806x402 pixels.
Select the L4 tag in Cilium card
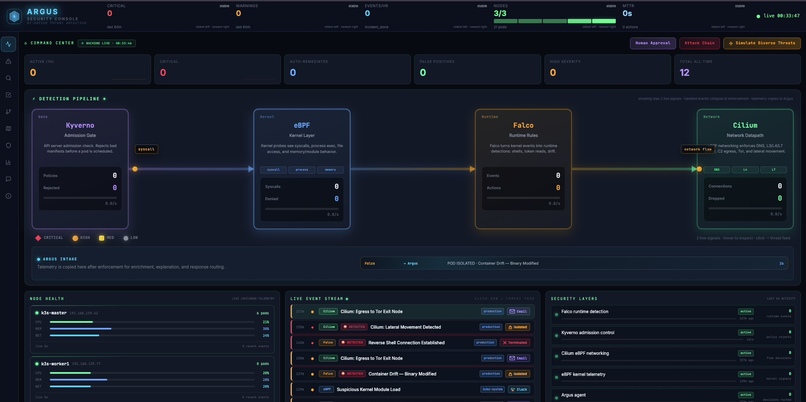pos(745,170)
